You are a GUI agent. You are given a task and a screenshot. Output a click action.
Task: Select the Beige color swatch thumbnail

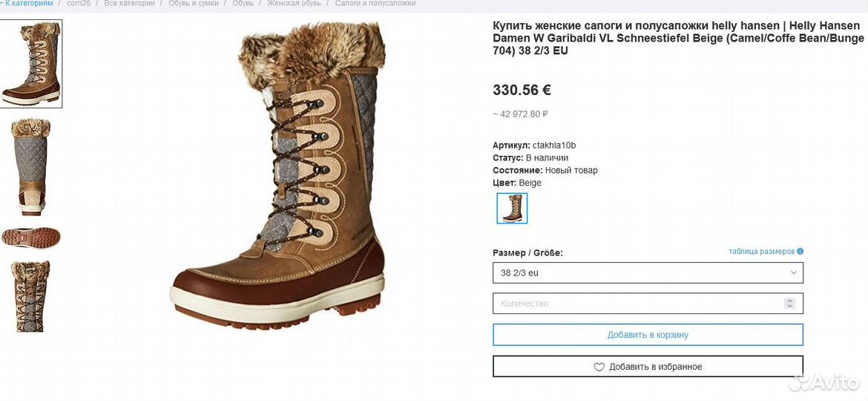(512, 208)
